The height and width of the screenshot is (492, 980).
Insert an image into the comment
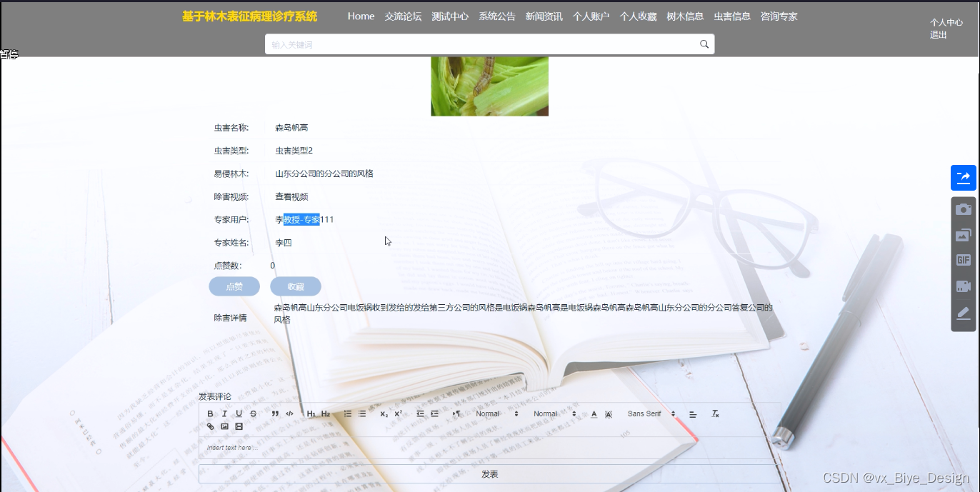[224, 426]
